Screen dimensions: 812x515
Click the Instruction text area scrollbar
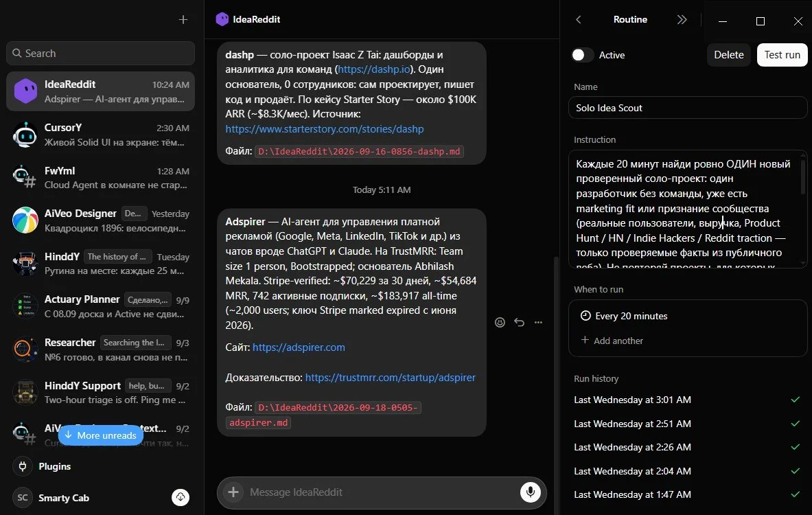click(802, 176)
